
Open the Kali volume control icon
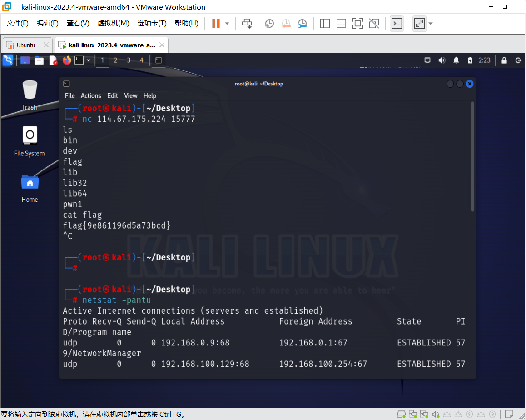[442, 60]
